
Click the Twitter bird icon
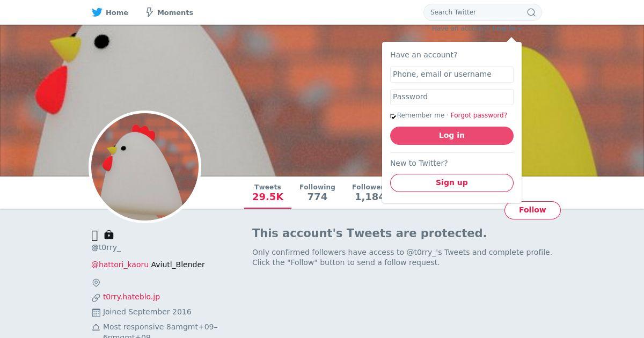pyautogui.click(x=97, y=12)
